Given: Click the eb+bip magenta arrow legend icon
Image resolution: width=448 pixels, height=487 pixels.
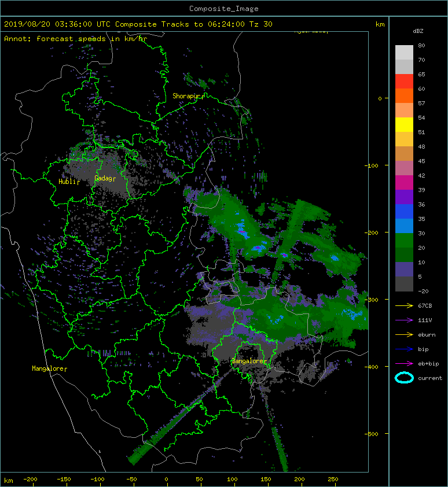Looking at the screenshot, I should 404,364.
